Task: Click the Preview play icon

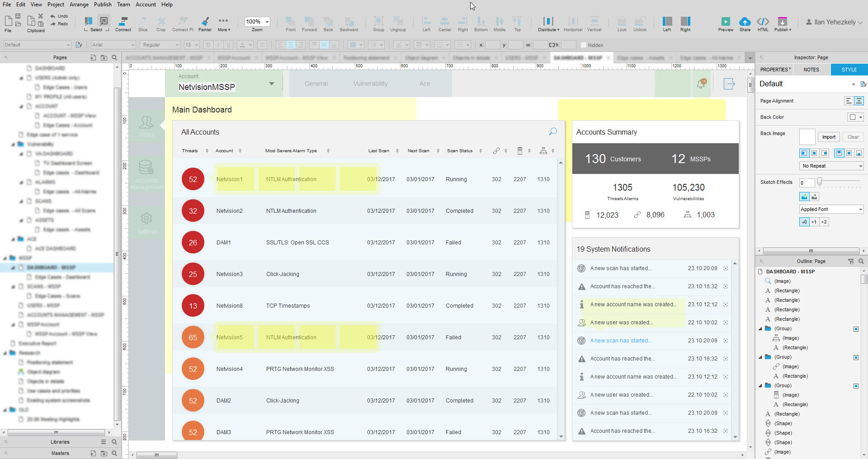Action: pyautogui.click(x=726, y=21)
